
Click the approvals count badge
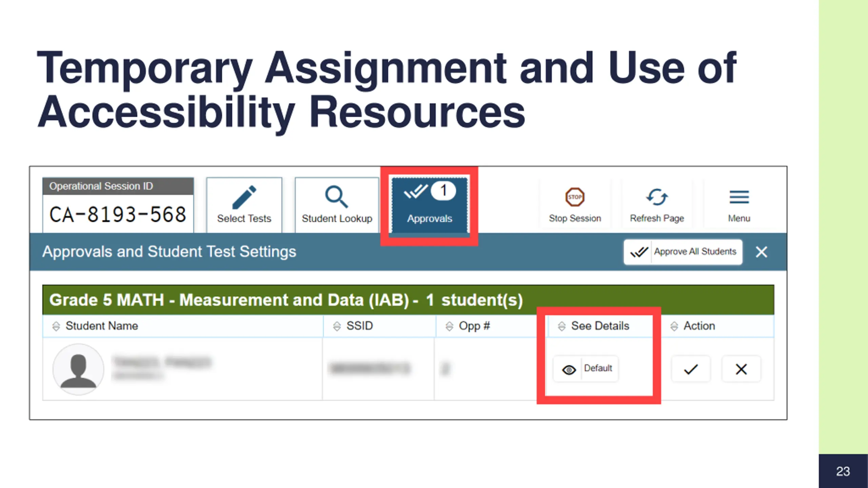click(443, 191)
